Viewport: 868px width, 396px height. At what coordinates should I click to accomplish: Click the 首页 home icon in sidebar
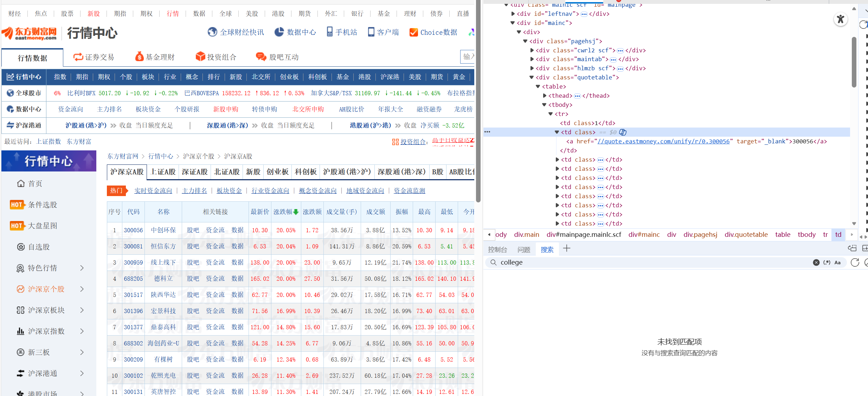pos(21,183)
